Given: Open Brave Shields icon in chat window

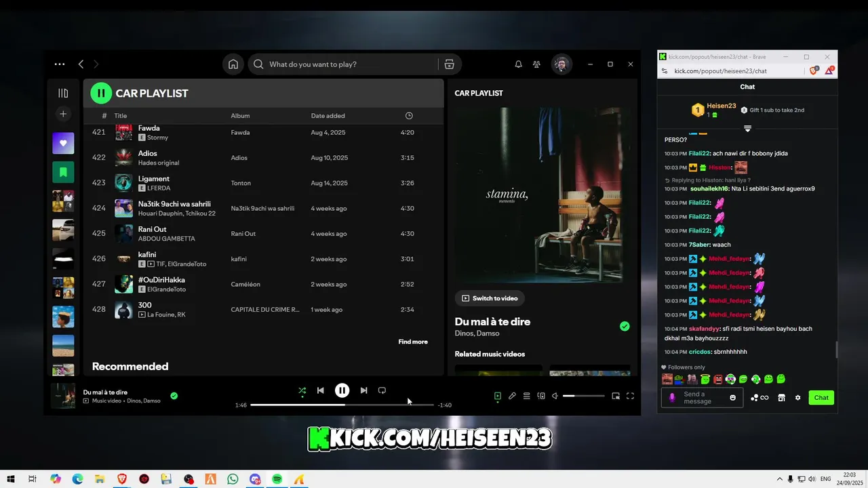Looking at the screenshot, I should (814, 70).
